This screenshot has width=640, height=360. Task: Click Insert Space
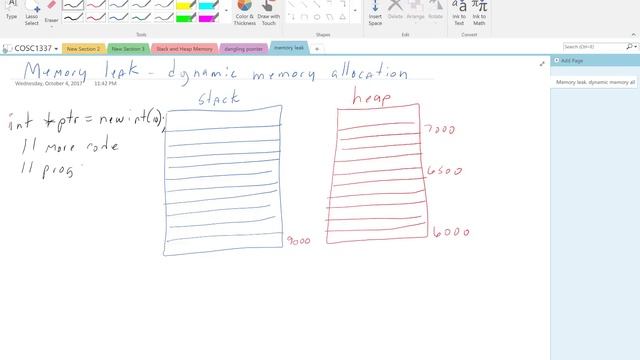(x=375, y=13)
